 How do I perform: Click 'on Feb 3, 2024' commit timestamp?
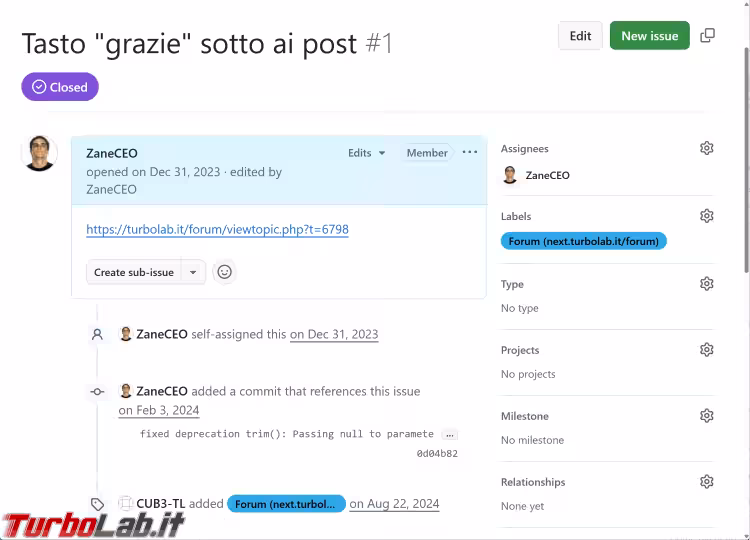click(x=159, y=410)
